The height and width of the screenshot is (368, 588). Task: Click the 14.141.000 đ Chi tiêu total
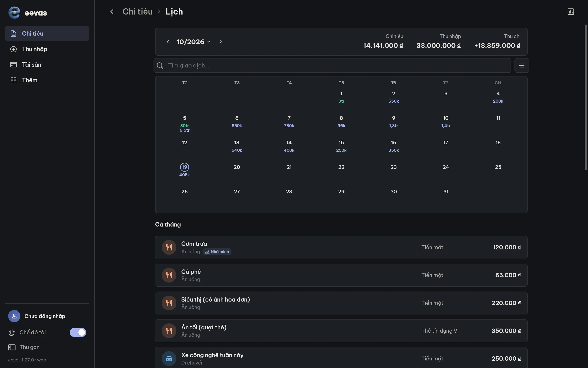(x=383, y=46)
